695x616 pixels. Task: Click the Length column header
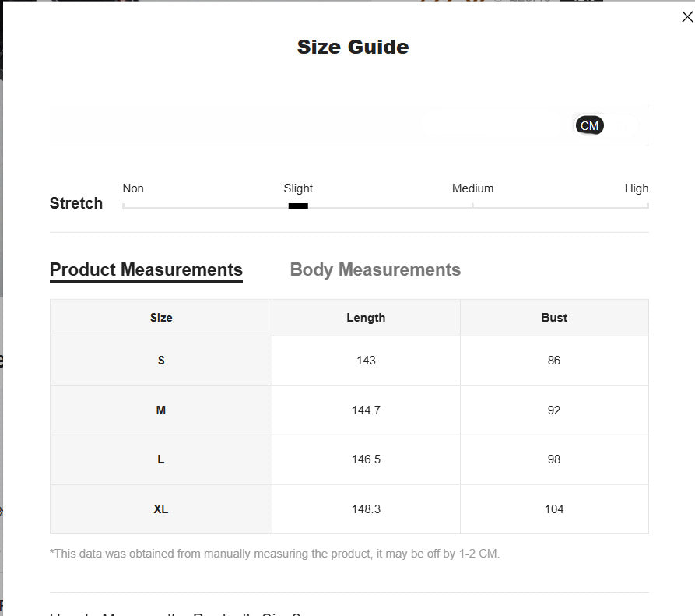pos(366,318)
